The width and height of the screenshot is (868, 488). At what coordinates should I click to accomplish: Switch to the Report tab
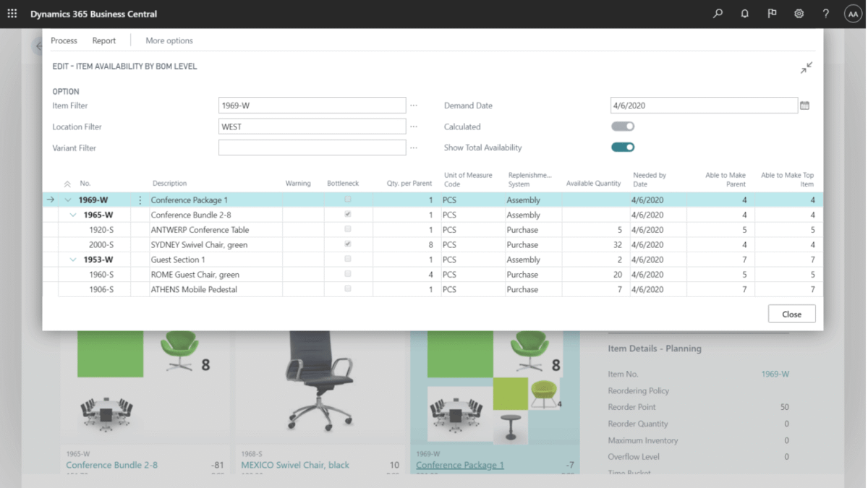tap(103, 40)
